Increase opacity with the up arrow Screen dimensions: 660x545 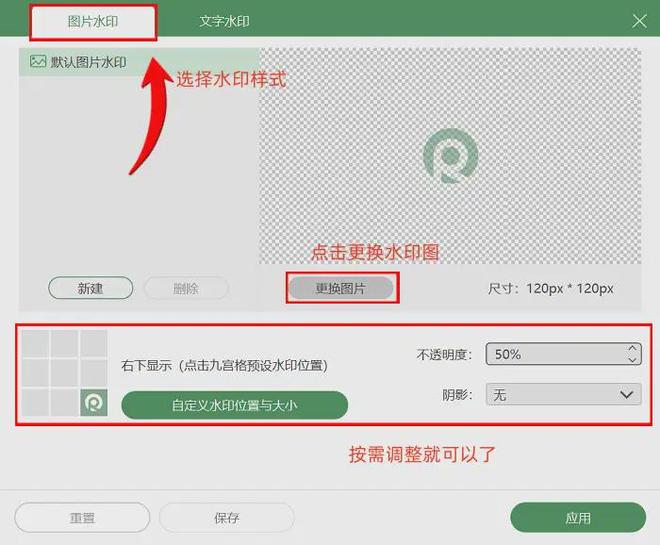point(631,349)
